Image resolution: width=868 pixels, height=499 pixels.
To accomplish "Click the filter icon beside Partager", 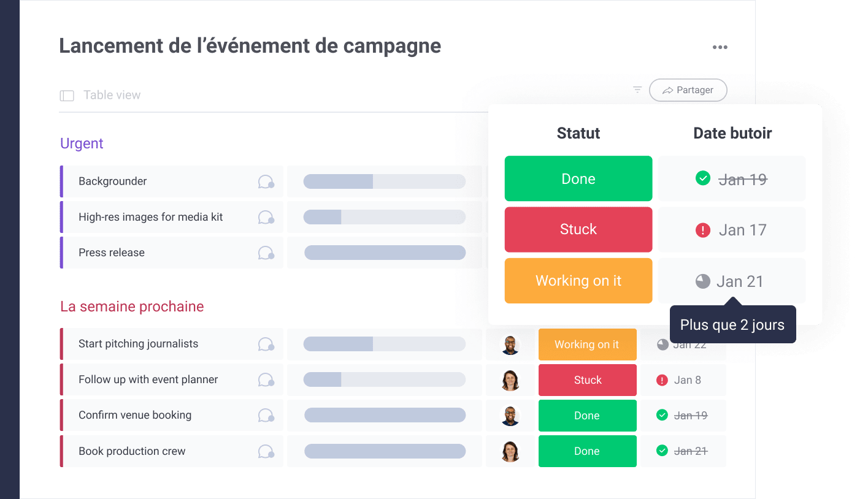I will click(x=637, y=90).
